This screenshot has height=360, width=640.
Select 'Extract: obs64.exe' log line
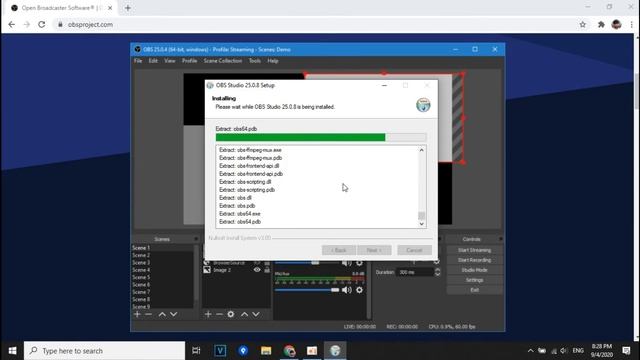point(240,214)
